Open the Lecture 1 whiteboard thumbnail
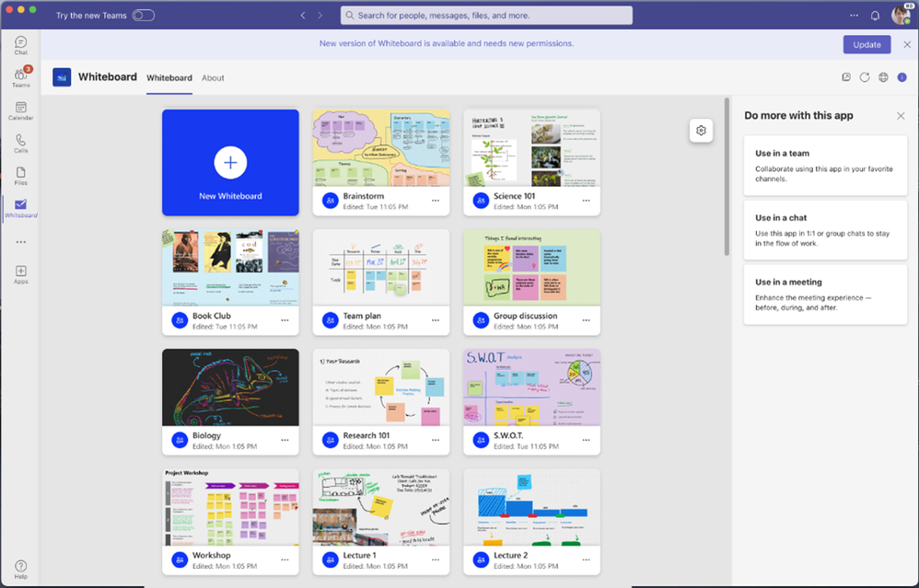 coord(381,507)
